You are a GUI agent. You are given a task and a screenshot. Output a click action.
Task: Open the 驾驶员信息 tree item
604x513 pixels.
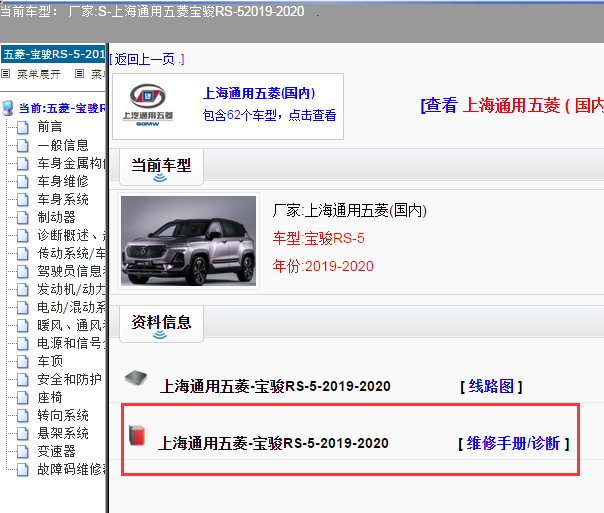tap(71, 271)
